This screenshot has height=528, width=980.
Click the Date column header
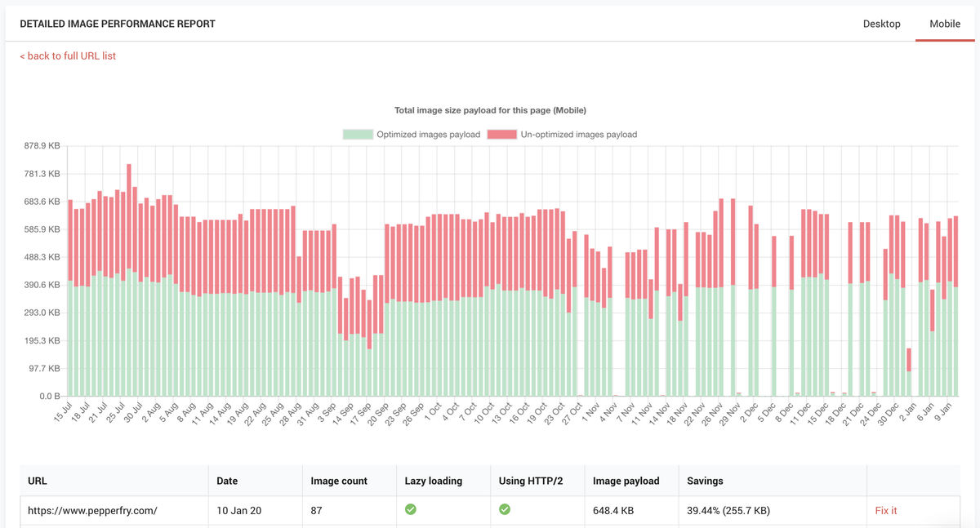pyautogui.click(x=226, y=481)
